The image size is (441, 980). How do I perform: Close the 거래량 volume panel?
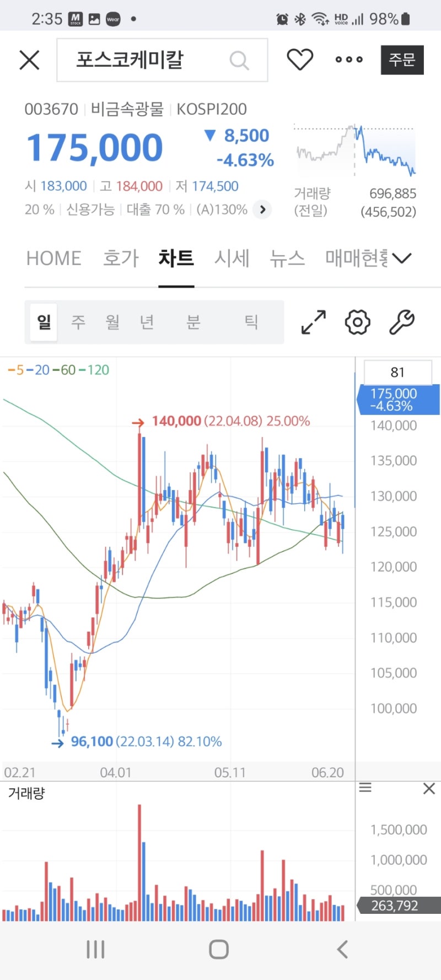coord(429,789)
